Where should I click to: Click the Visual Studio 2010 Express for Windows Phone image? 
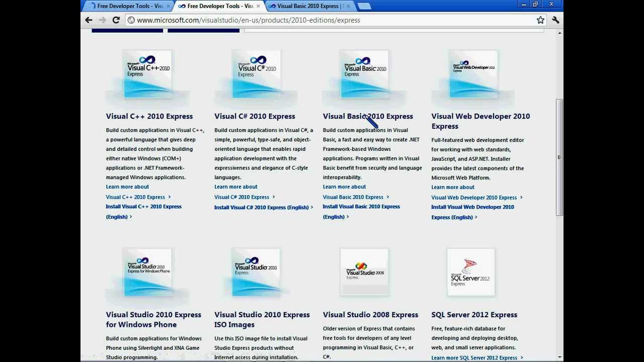click(148, 273)
